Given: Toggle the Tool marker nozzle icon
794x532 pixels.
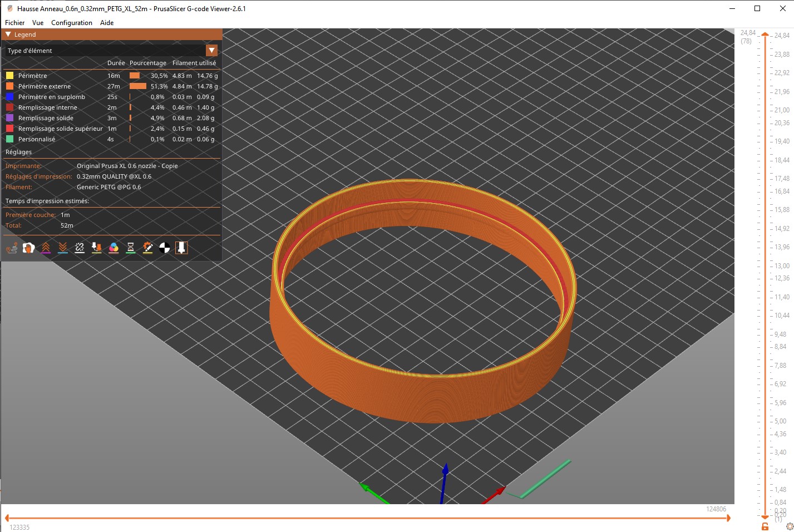Looking at the screenshot, I should (181, 248).
